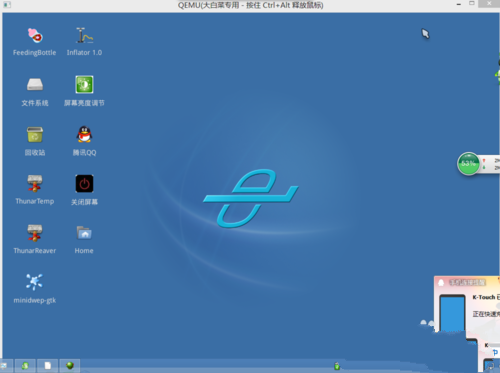Click the QEMU window title bar icon
500x373 pixels.
[x=7, y=5]
